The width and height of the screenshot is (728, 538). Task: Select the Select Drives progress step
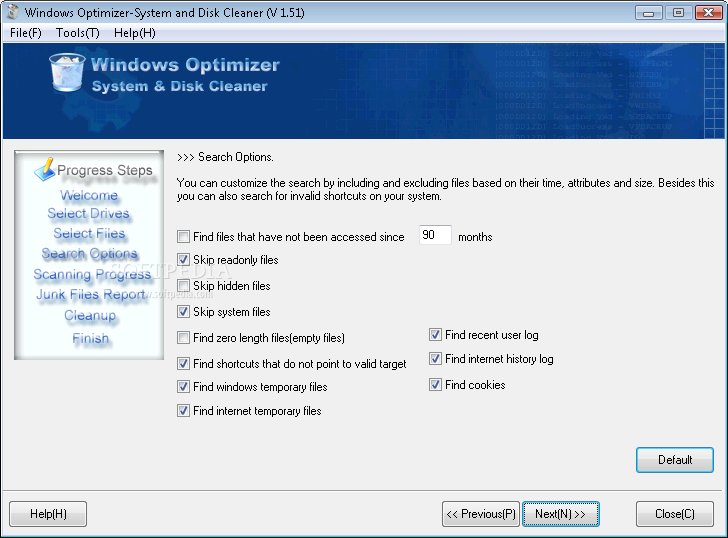pos(88,214)
